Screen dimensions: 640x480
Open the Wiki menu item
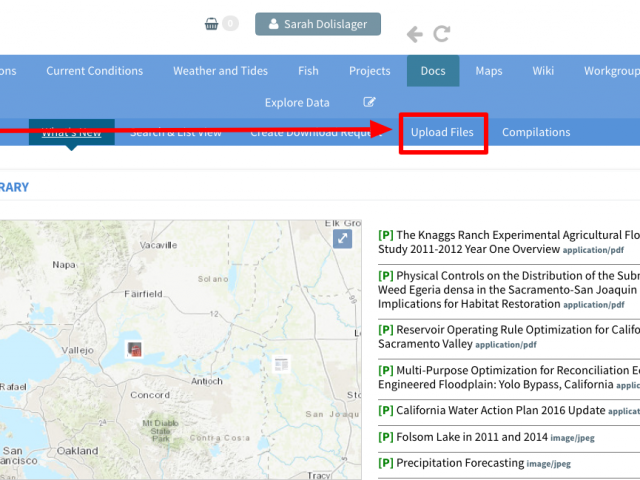click(543, 71)
